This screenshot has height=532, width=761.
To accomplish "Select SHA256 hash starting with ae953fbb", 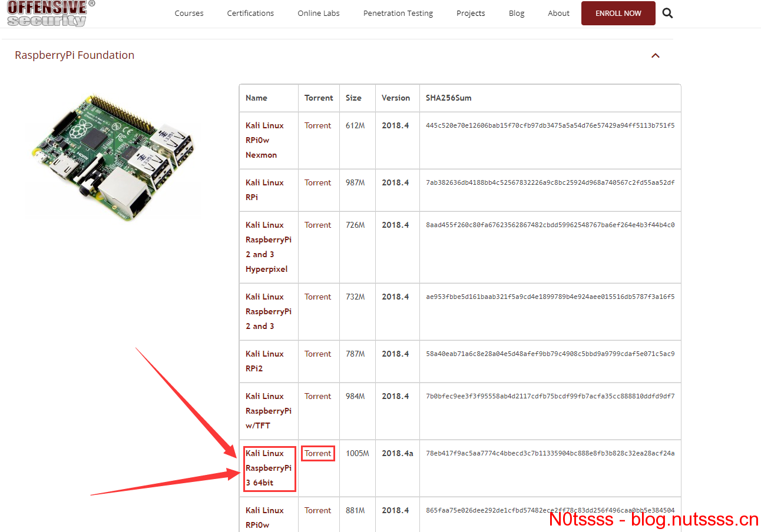I will pos(550,297).
